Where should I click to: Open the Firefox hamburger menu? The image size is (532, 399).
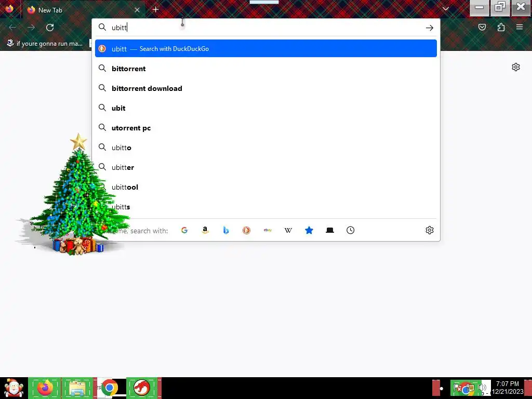pos(520,27)
